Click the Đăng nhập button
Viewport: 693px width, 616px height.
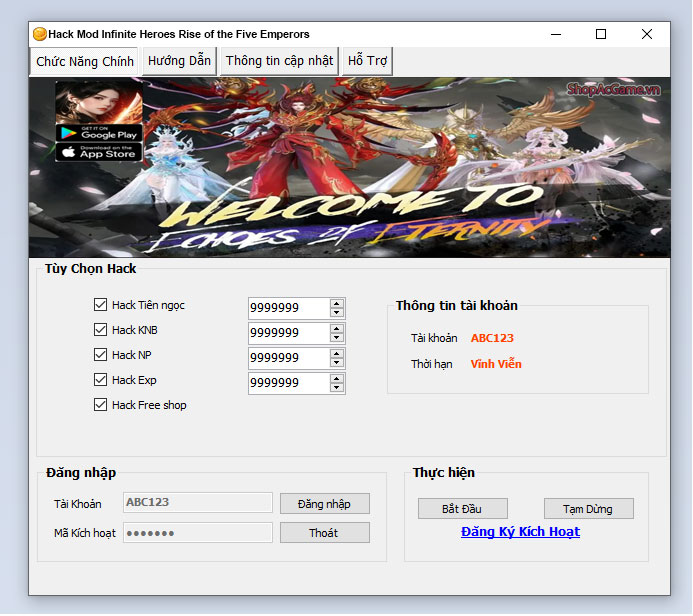[x=324, y=504]
